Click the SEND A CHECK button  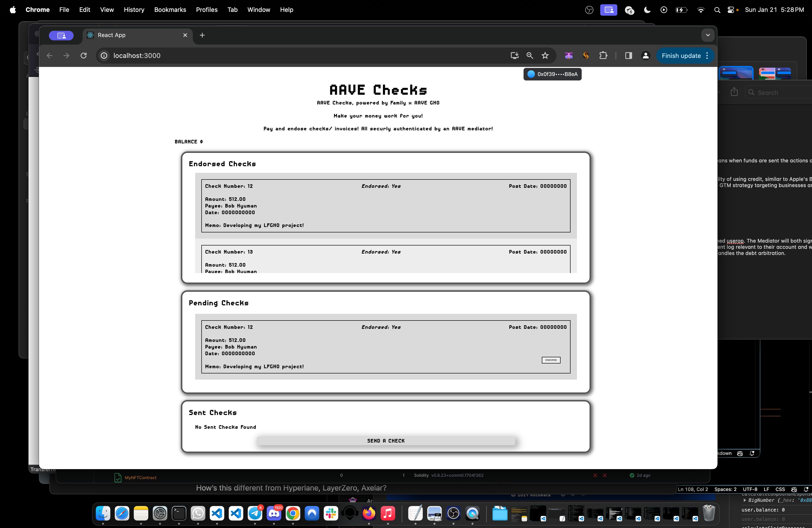pyautogui.click(x=386, y=441)
